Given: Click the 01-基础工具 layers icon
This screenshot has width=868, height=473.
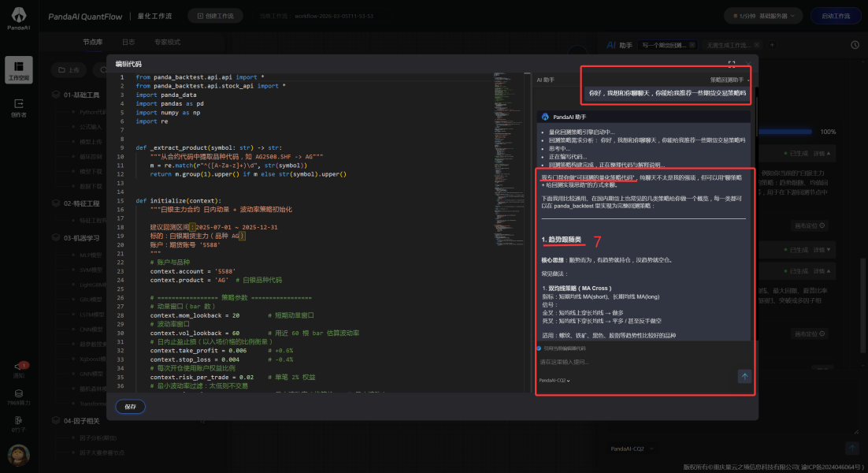Looking at the screenshot, I should click(56, 95).
